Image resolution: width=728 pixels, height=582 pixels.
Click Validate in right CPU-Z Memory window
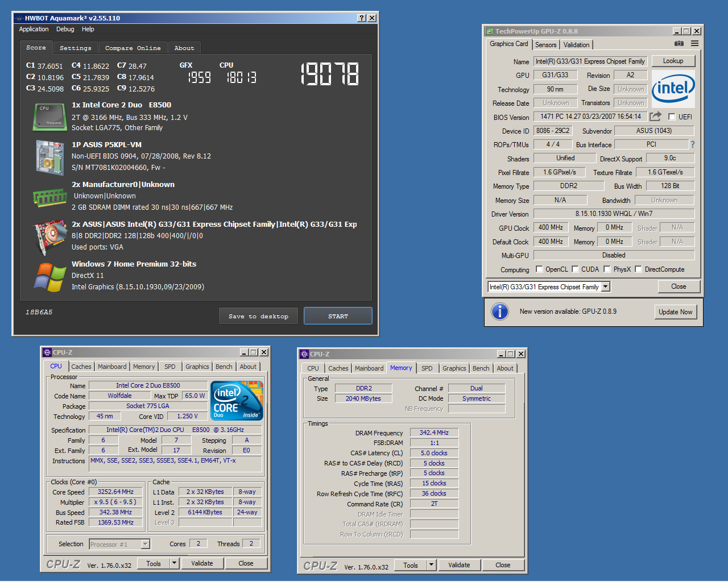(x=459, y=566)
